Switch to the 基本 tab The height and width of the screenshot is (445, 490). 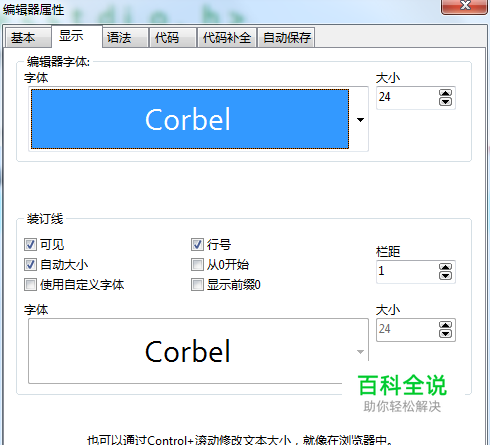[x=28, y=37]
